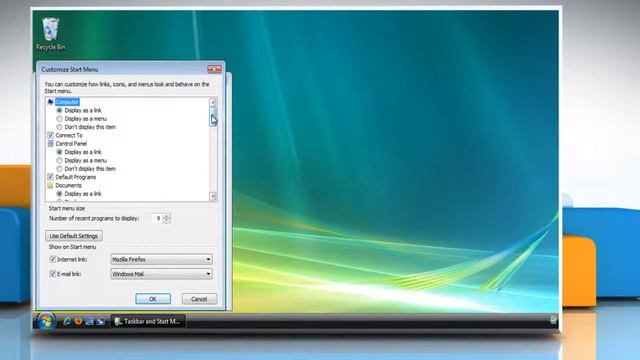The width and height of the screenshot is (640, 360).
Task: Toggle the Connect To checkbox
Action: pos(51,135)
